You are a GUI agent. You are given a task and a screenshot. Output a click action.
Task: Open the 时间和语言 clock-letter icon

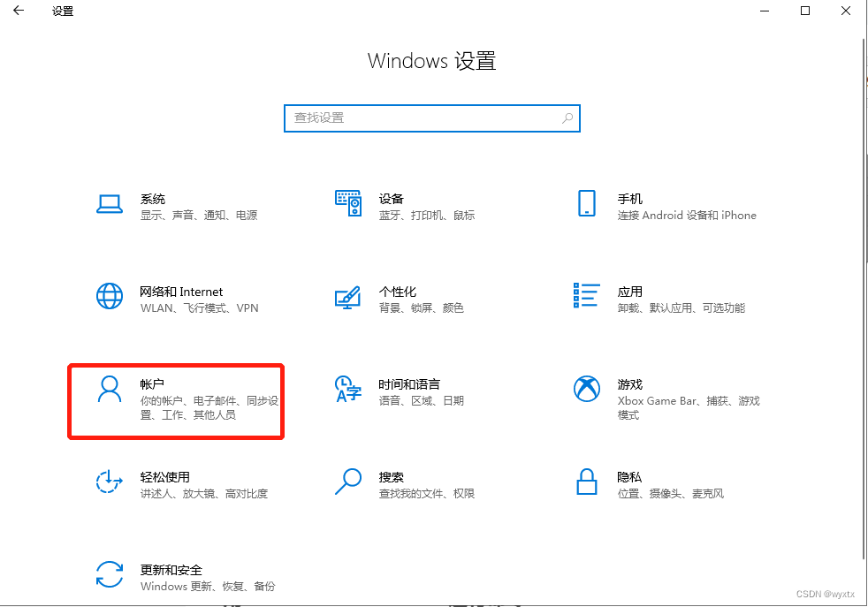(348, 389)
